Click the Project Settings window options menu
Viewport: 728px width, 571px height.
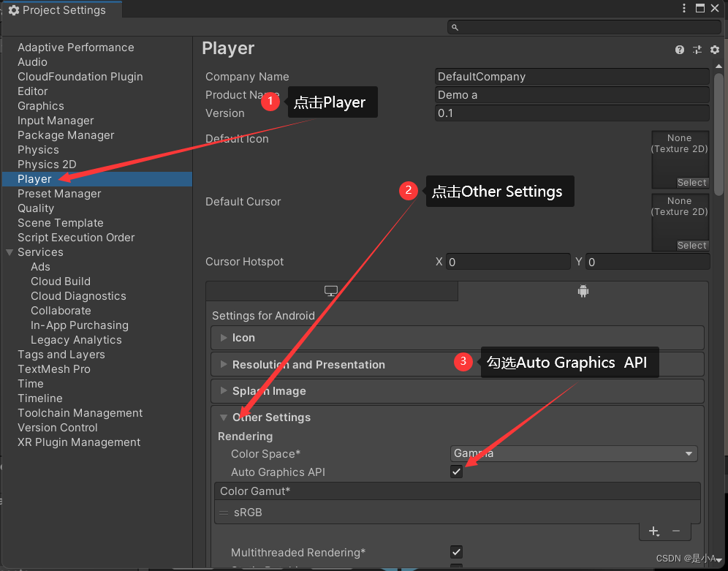point(684,8)
